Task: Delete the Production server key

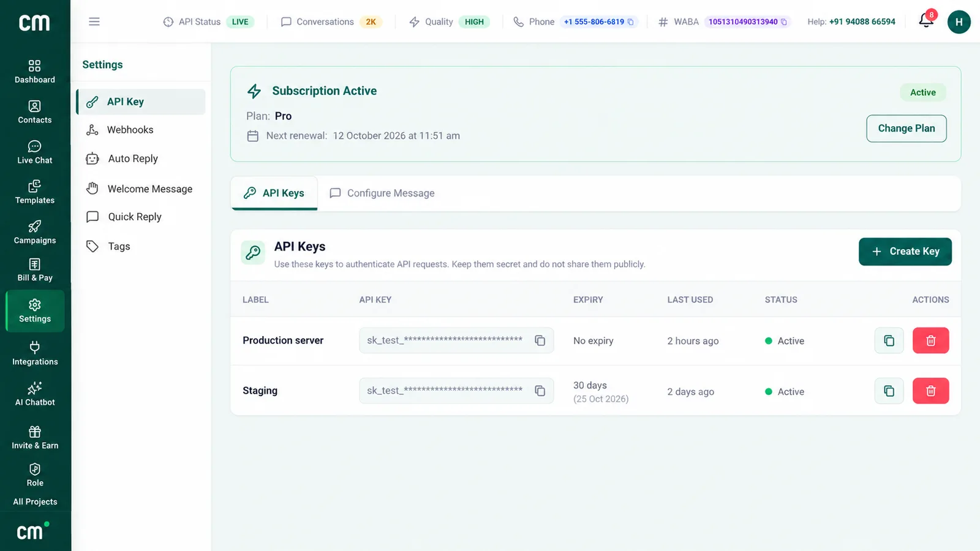Action: tap(930, 340)
